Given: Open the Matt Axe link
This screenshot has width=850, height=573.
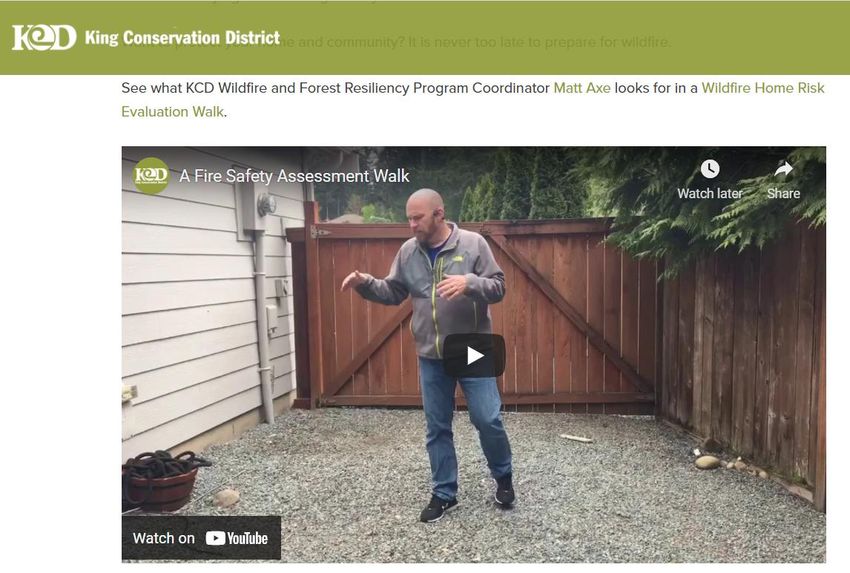Looking at the screenshot, I should 582,88.
